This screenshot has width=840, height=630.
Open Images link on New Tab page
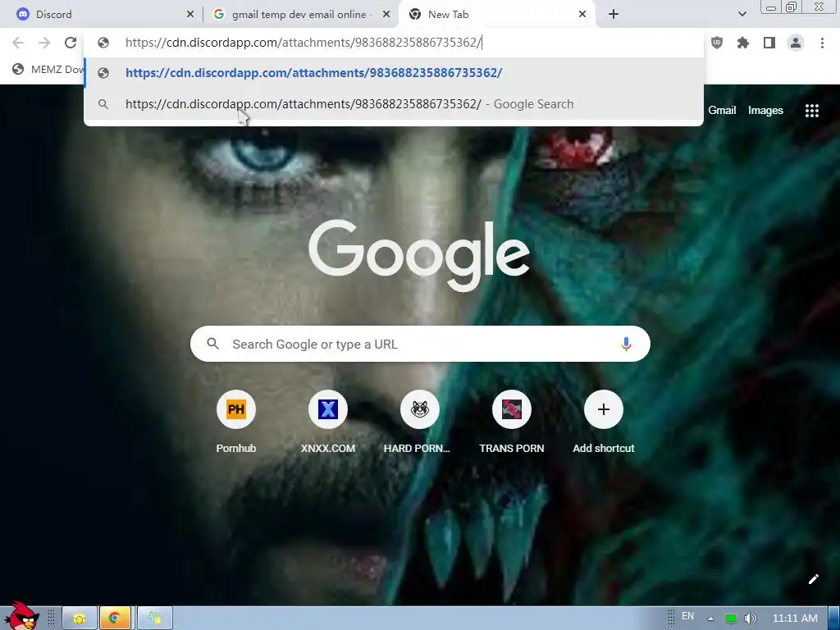coord(765,111)
